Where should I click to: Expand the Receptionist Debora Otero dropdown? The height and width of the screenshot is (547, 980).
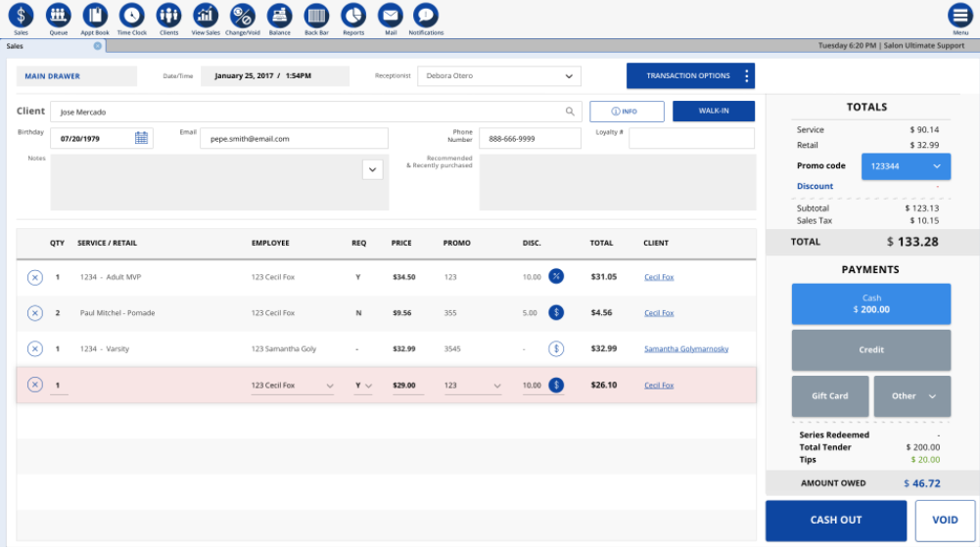point(569,76)
